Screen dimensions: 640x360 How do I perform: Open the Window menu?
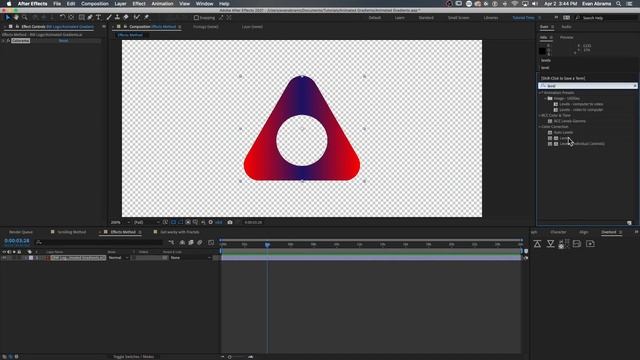204,4
